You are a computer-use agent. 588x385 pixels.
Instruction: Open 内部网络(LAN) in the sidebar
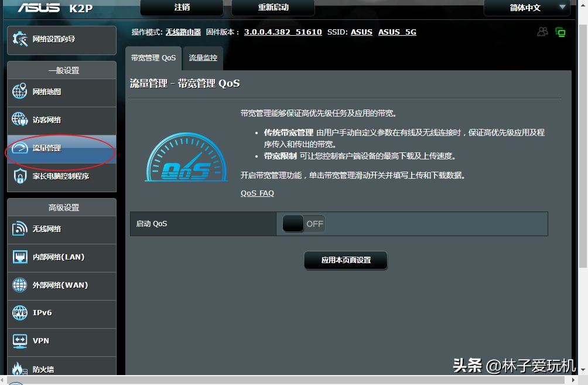click(x=61, y=258)
